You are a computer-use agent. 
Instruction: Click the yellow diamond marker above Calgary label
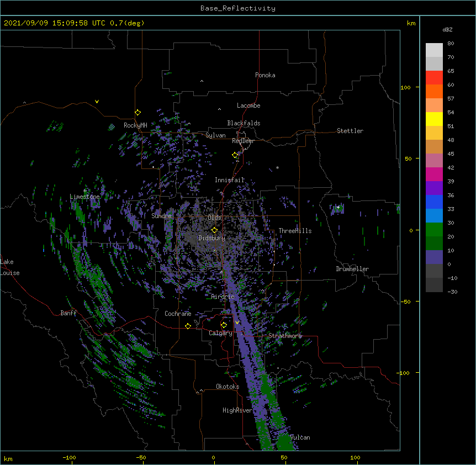tap(224, 325)
